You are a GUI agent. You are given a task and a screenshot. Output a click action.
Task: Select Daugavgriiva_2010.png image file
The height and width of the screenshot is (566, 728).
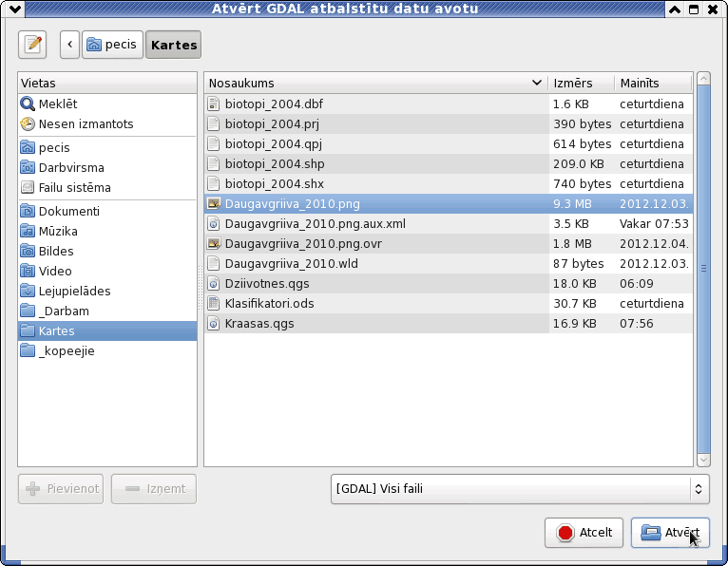[449, 203]
